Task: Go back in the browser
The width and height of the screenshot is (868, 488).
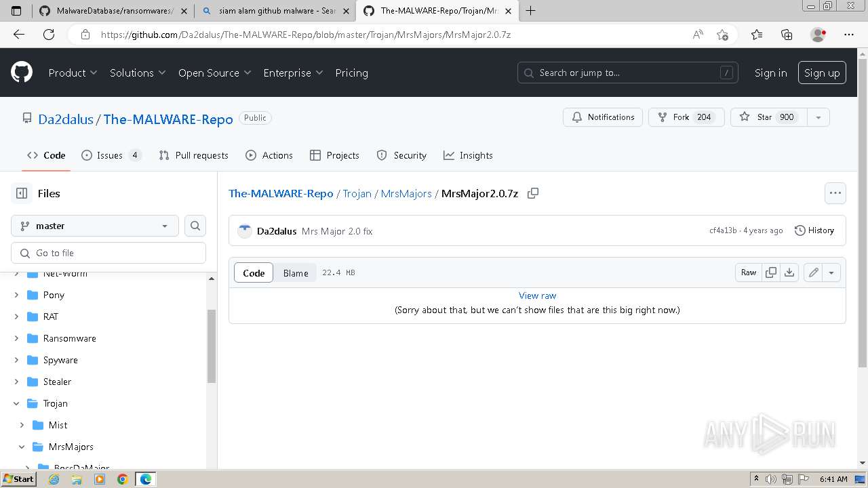Action: point(19,35)
